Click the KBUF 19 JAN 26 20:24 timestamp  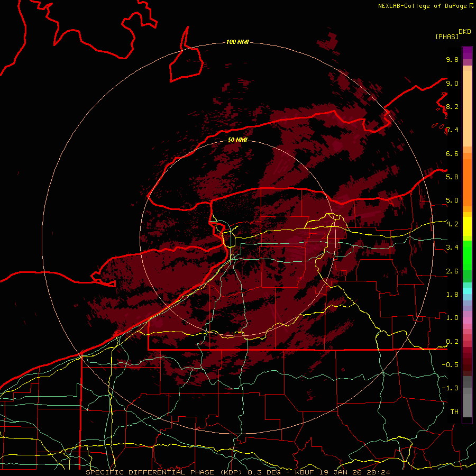[342, 472]
